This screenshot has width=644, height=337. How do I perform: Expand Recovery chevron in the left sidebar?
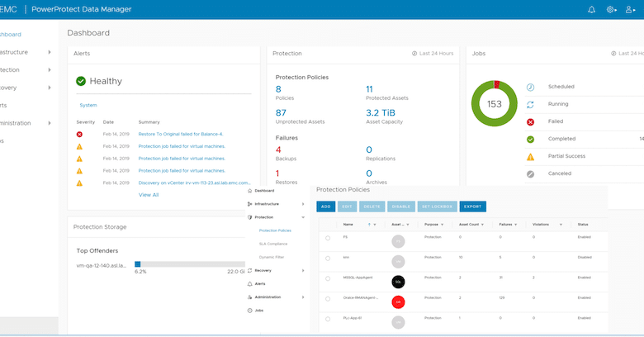pos(50,88)
